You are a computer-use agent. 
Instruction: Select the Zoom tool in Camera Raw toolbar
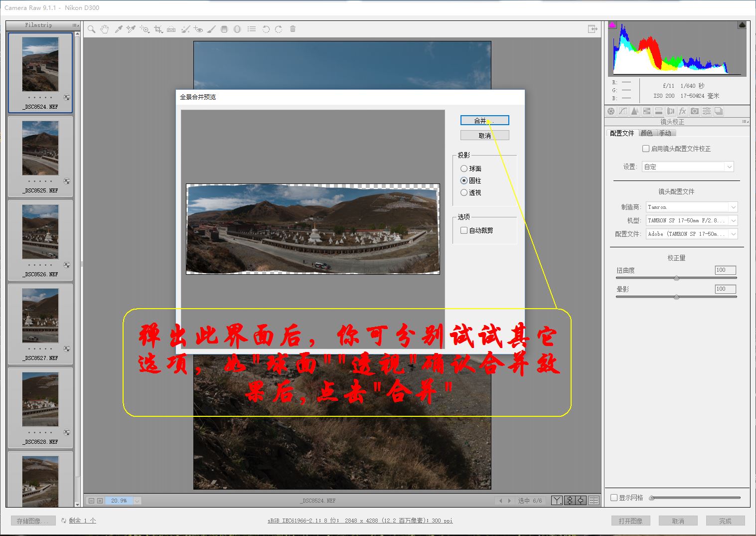(x=92, y=29)
